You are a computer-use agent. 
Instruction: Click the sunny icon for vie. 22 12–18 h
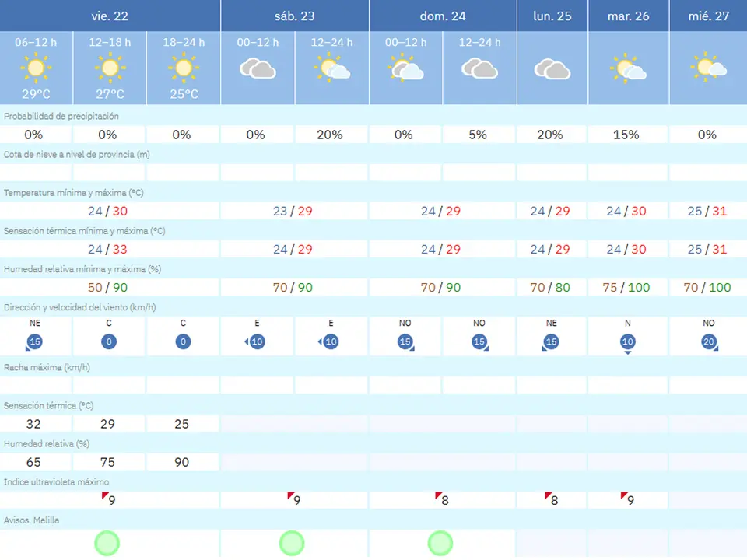[110, 68]
